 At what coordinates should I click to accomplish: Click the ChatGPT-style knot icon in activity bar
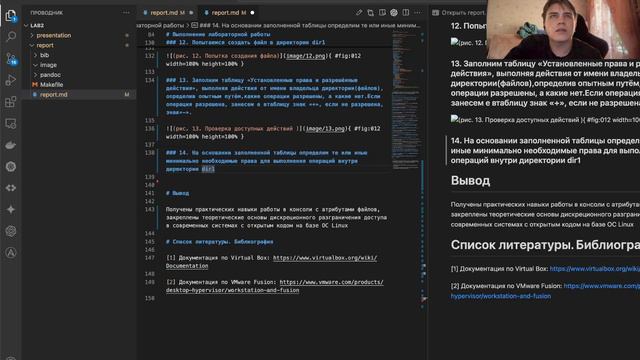tap(11, 231)
